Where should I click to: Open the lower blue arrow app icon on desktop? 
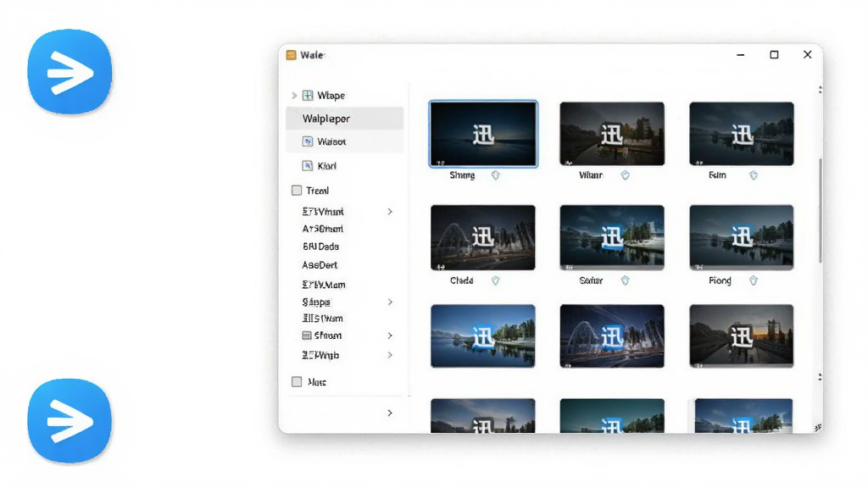[70, 421]
